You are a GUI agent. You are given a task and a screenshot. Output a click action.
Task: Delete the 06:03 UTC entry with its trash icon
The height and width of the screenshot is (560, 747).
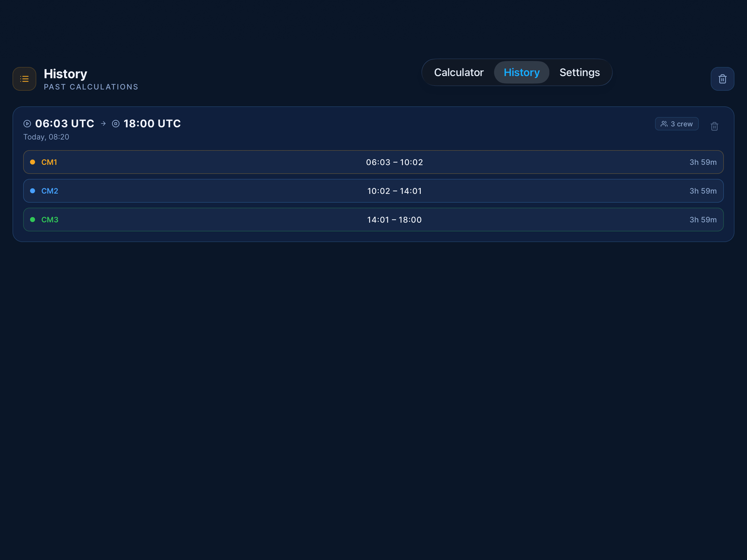714,126
